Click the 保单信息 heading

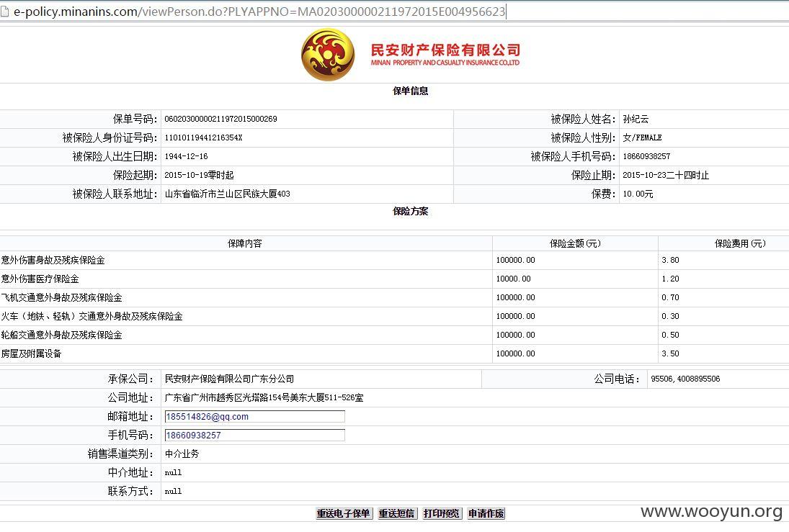[411, 91]
